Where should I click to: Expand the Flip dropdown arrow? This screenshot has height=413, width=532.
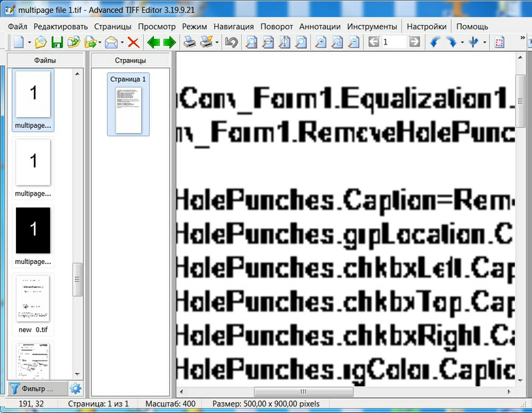485,43
